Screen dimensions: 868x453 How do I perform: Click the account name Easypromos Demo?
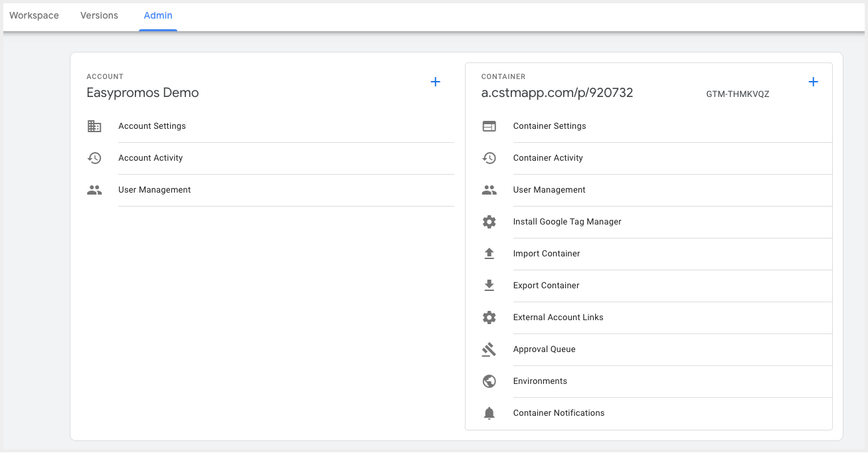point(143,93)
